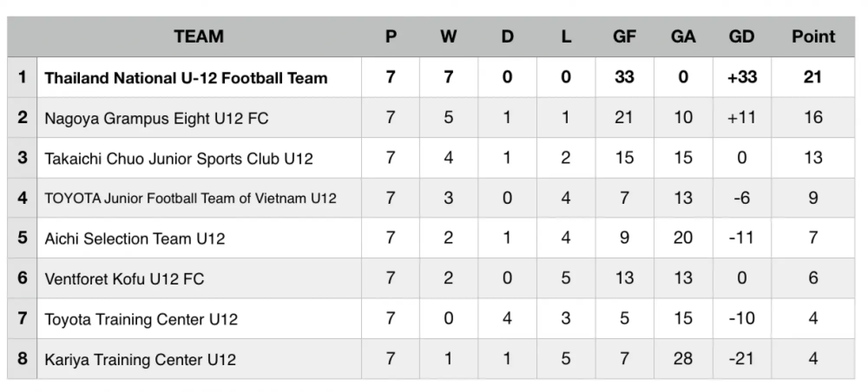Select the TEAM column header
The width and height of the screenshot is (868, 392).
[x=199, y=36]
